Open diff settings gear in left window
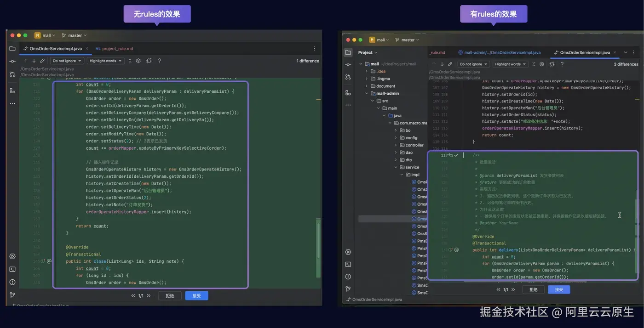The height and width of the screenshot is (328, 644). click(138, 61)
